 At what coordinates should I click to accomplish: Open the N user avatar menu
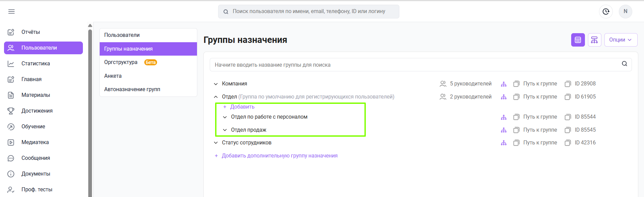[x=625, y=11]
